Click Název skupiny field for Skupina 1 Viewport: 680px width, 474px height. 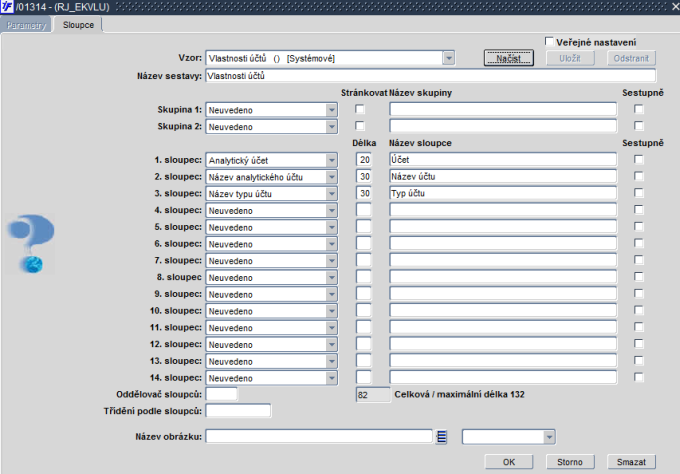503,109
